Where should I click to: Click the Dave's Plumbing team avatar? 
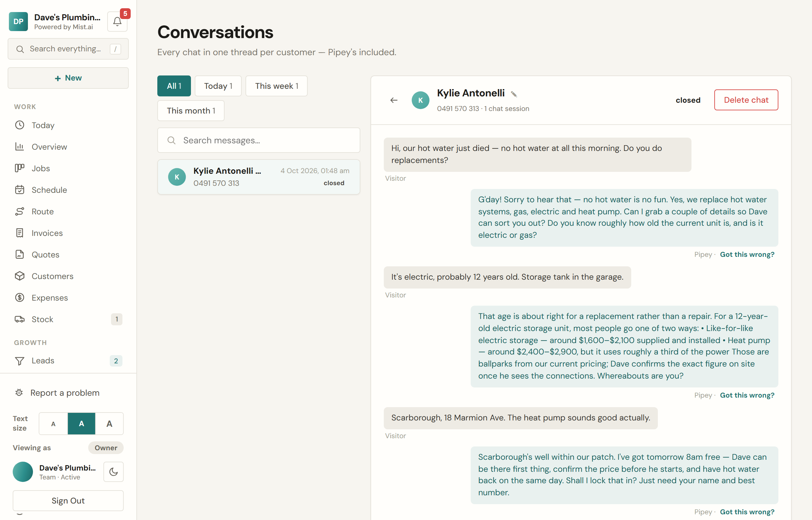(23, 472)
